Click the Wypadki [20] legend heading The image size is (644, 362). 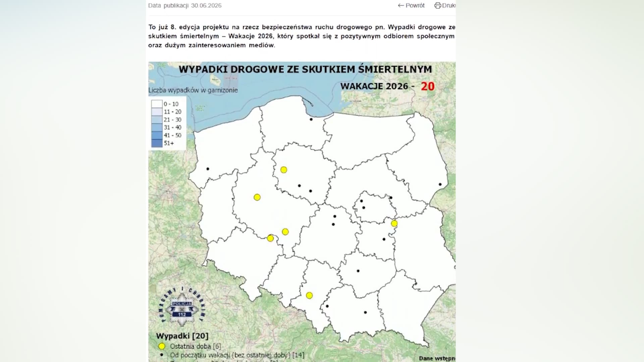tap(182, 336)
